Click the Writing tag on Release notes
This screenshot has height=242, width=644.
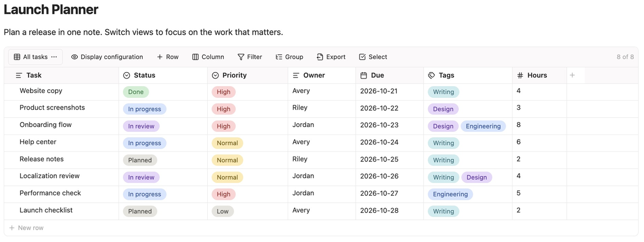click(443, 160)
